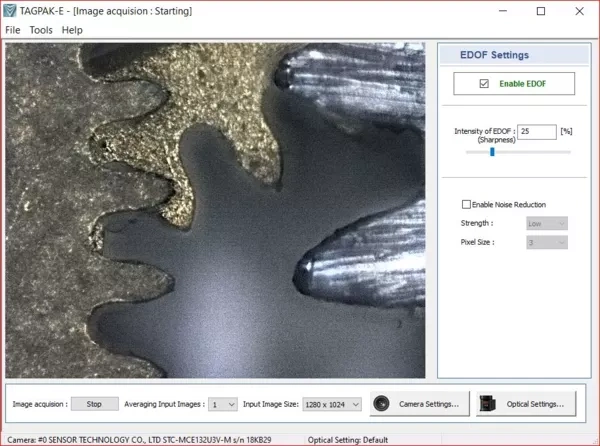This screenshot has height=446, width=600.
Task: Enable Noise Reduction checkbox
Action: pos(466,204)
